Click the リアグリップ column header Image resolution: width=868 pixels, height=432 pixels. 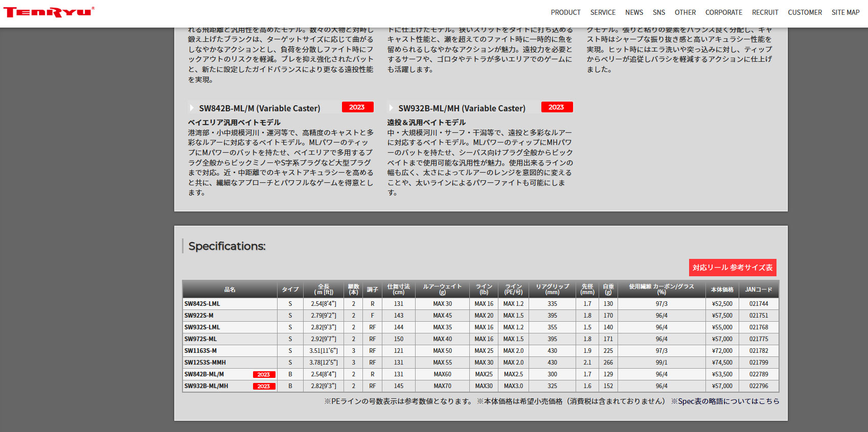[x=552, y=290]
